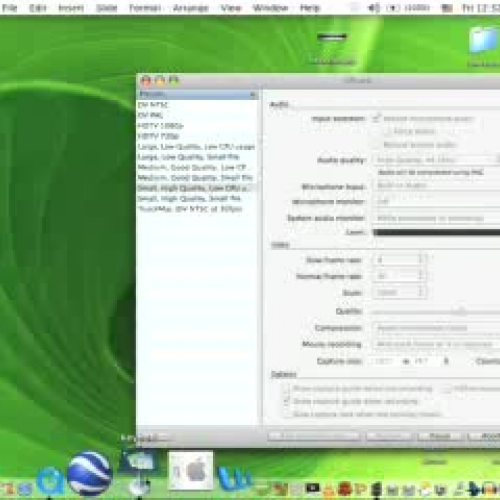Viewport: 500px width, 500px height.
Task: Click the Slow frame rate value field
Action: (395, 260)
